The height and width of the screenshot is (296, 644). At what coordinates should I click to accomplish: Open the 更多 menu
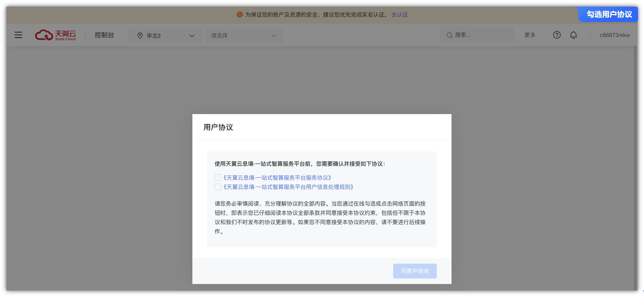[x=530, y=35]
